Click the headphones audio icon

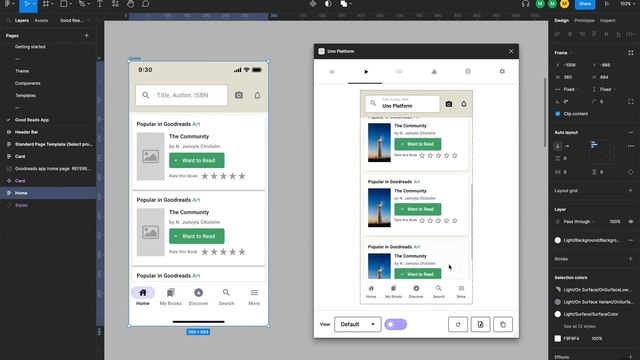[x=526, y=4]
